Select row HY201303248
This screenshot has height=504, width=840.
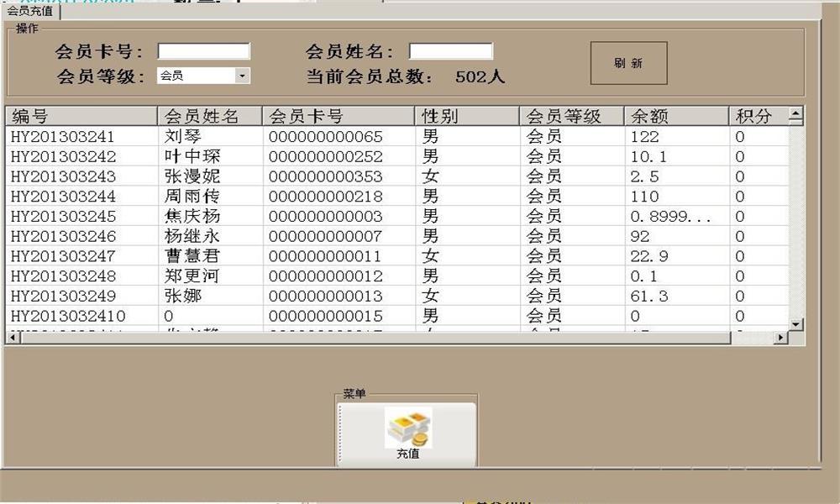397,276
